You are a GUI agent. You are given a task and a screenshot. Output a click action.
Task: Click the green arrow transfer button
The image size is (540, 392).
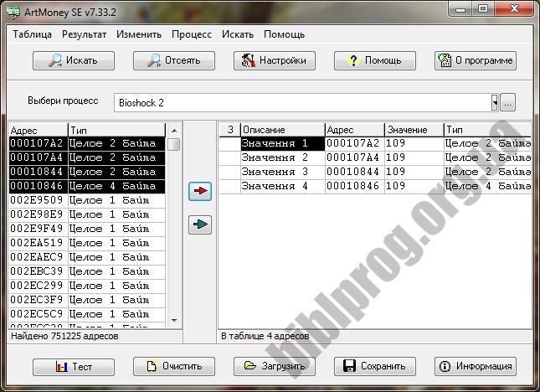[200, 224]
